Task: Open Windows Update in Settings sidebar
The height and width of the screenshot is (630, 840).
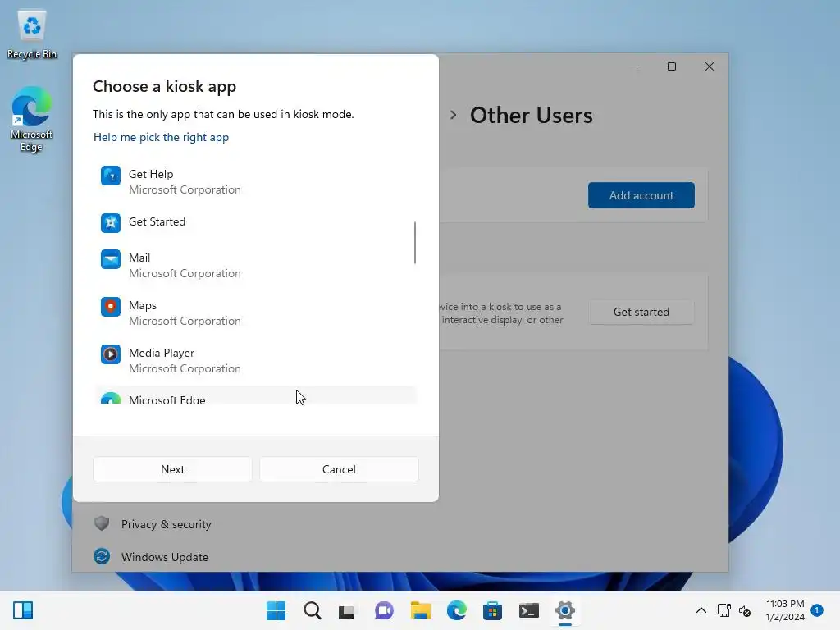Action: (164, 557)
